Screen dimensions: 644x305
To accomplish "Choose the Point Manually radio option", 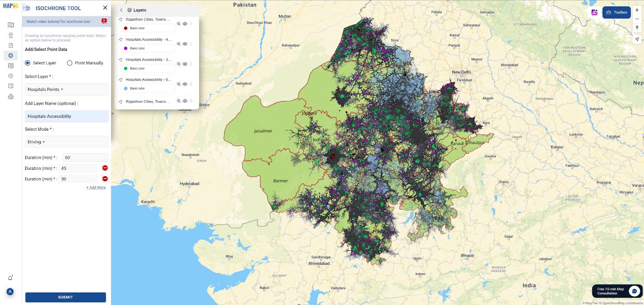I will (x=70, y=63).
